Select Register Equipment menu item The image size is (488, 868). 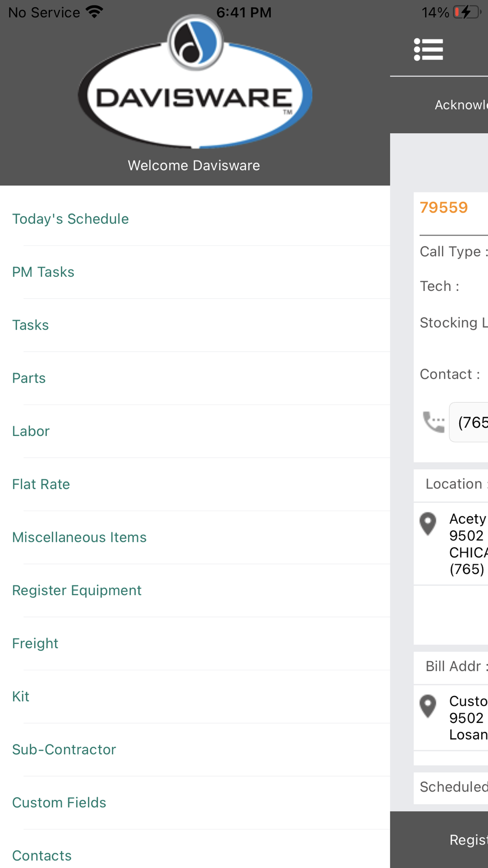[x=77, y=591]
